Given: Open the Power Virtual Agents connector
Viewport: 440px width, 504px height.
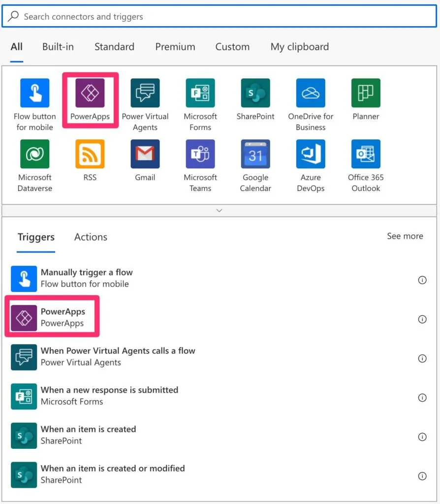Looking at the screenshot, I should [145, 93].
